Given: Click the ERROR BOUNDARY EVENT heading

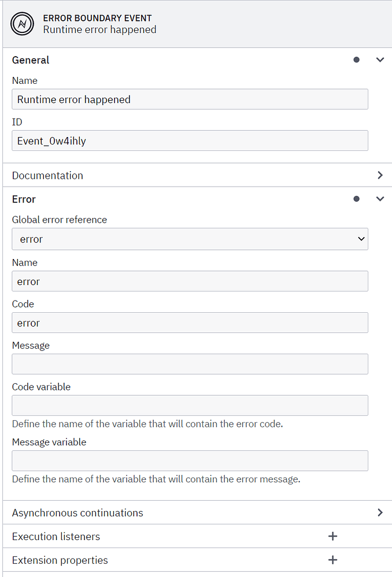Looking at the screenshot, I should (98, 18).
